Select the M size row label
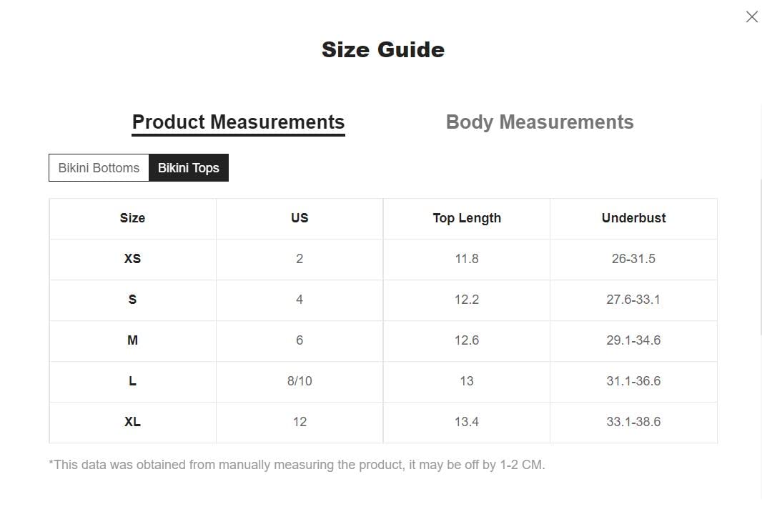This screenshot has width=762, height=532. (132, 340)
